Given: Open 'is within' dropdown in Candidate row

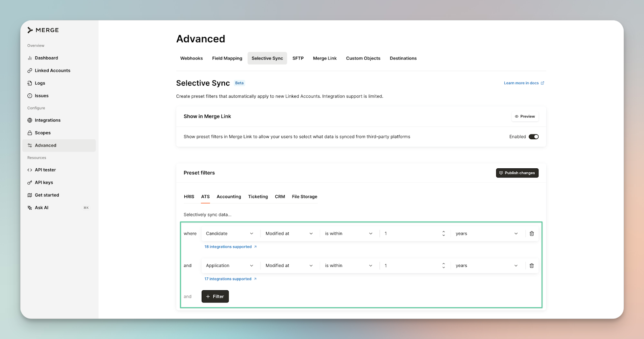Looking at the screenshot, I should (x=349, y=234).
